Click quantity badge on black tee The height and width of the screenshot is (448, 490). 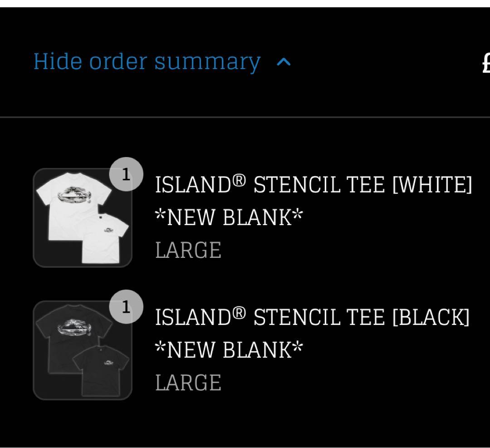coord(126,307)
